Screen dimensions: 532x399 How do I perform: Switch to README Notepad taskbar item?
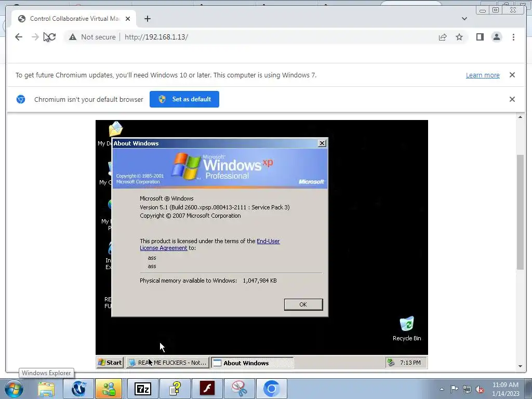coord(168,362)
